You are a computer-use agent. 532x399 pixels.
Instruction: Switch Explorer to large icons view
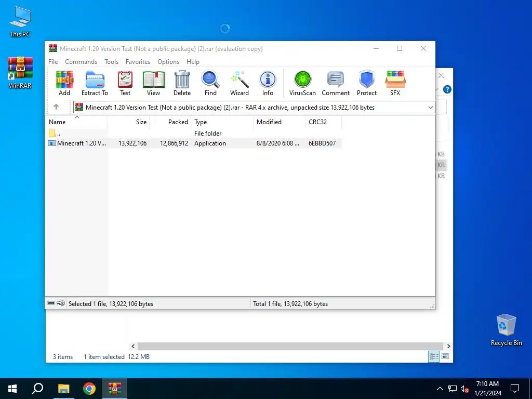point(445,356)
